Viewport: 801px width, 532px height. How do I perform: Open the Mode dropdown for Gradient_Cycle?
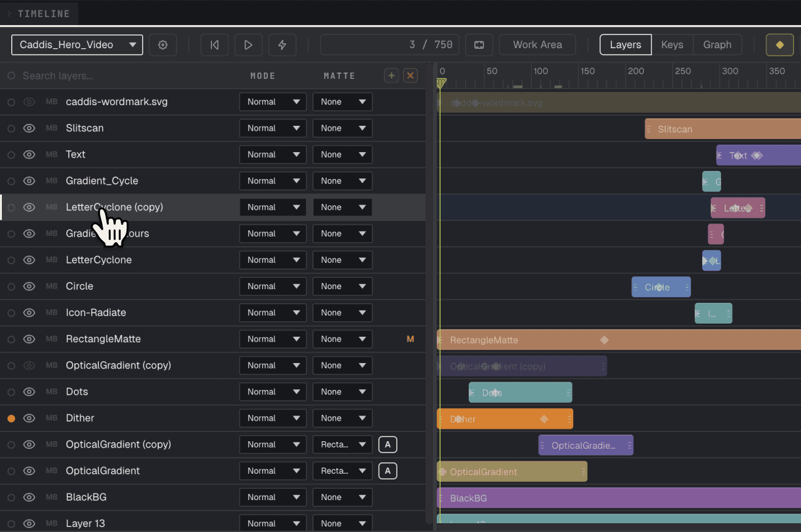273,181
